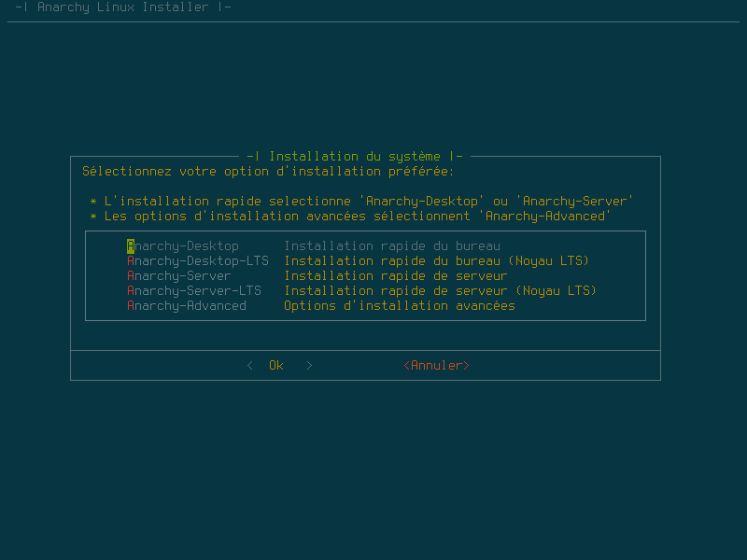Click the left arrow beside Ok
The image size is (747, 560).
coord(249,365)
